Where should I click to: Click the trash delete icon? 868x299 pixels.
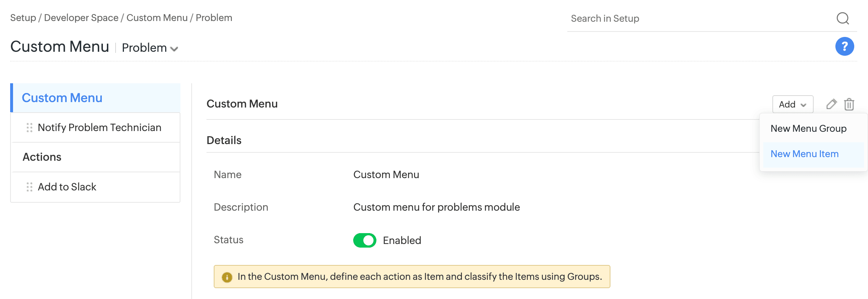click(x=849, y=104)
